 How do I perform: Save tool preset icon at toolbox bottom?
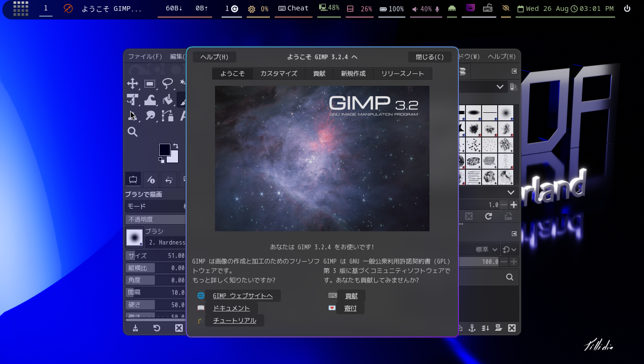coord(135,328)
